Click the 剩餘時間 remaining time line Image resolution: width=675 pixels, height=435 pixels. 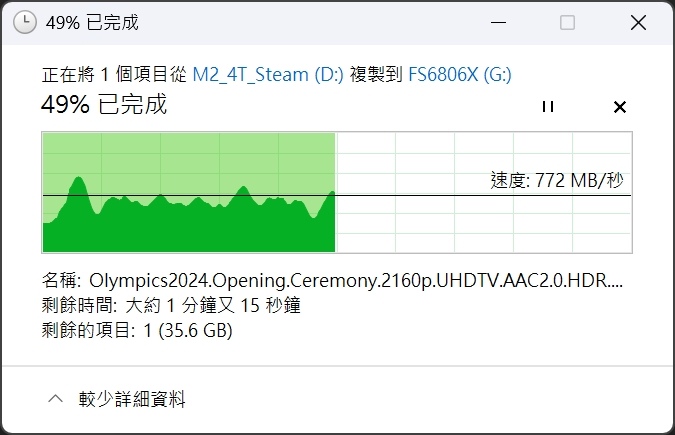(171, 305)
